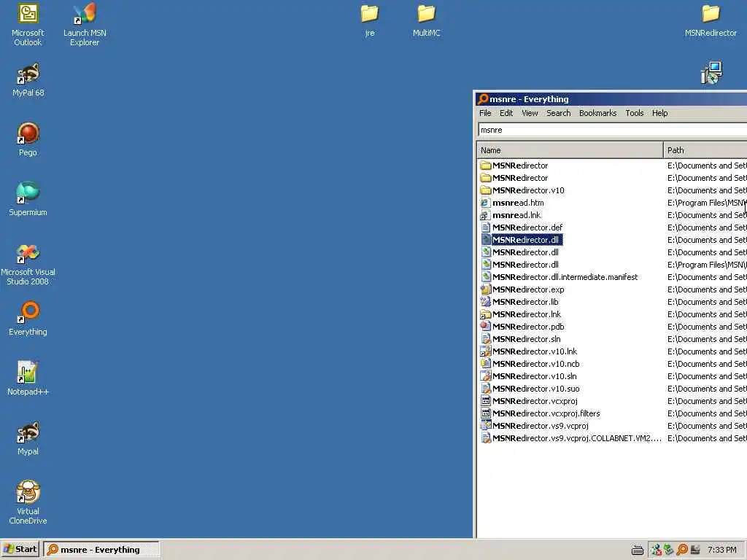Screen dimensions: 747x560
Task: Click the on-screen keyboard tray icon
Action: (x=638, y=550)
